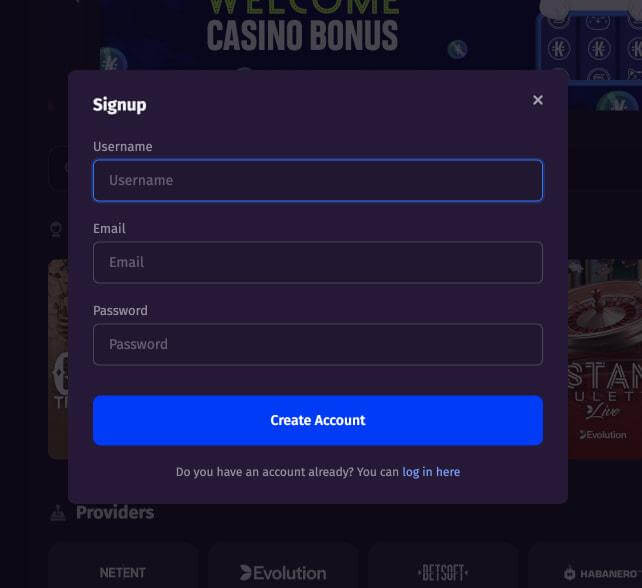The image size is (642, 588).
Task: Select the Password input field
Action: (318, 344)
